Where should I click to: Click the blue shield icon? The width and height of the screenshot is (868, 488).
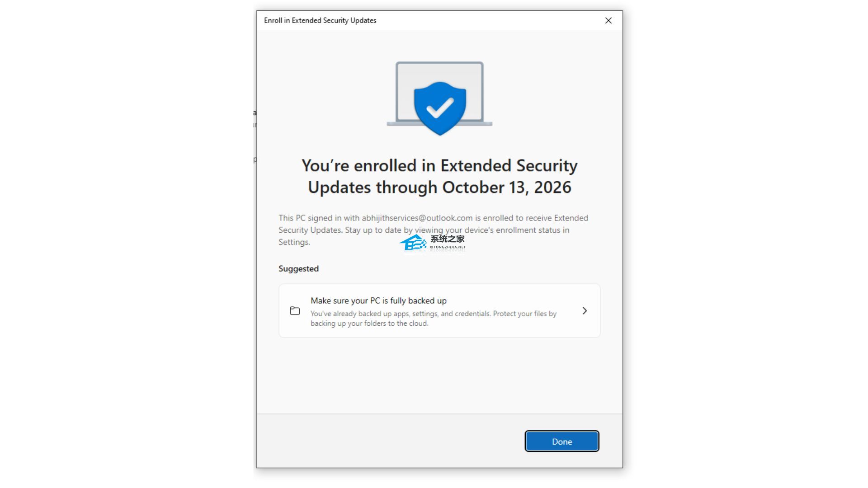425,122
